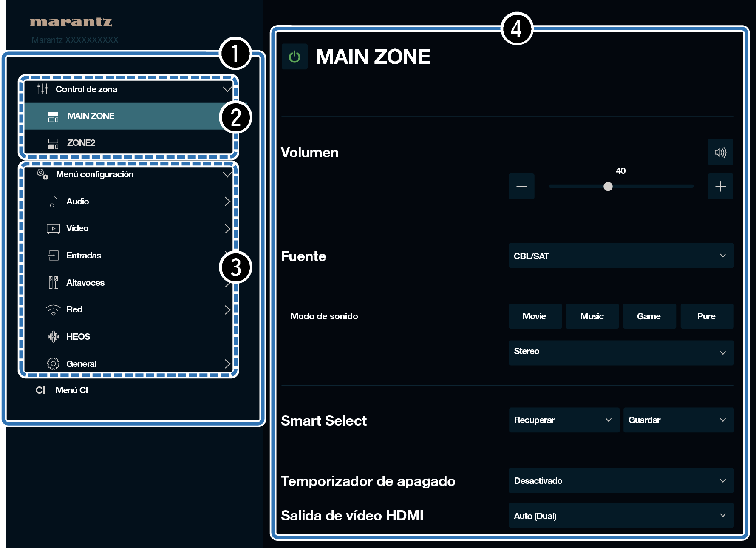
Task: Mute the volume with the speaker icon
Action: (720, 152)
